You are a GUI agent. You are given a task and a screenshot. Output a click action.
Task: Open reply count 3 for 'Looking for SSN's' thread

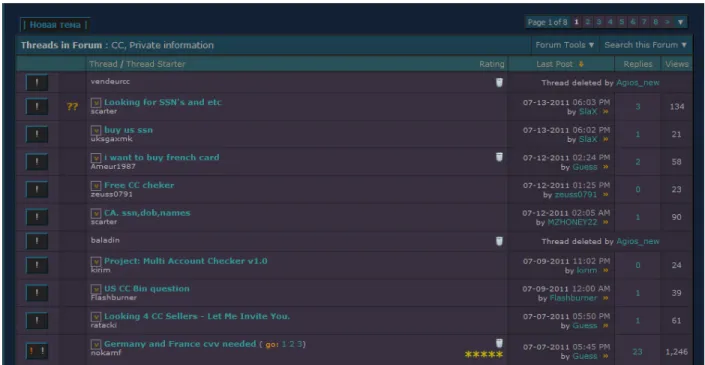pyautogui.click(x=638, y=107)
